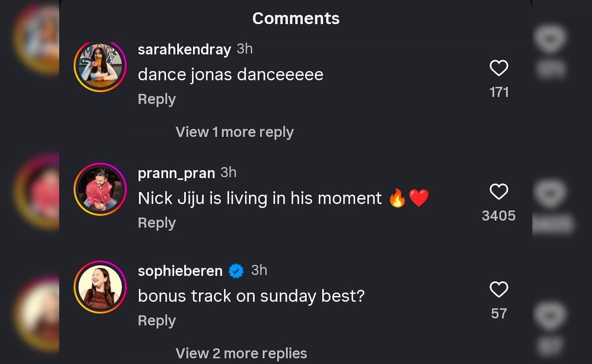Click the sarahkendray username
The width and height of the screenshot is (592, 364).
pos(184,49)
